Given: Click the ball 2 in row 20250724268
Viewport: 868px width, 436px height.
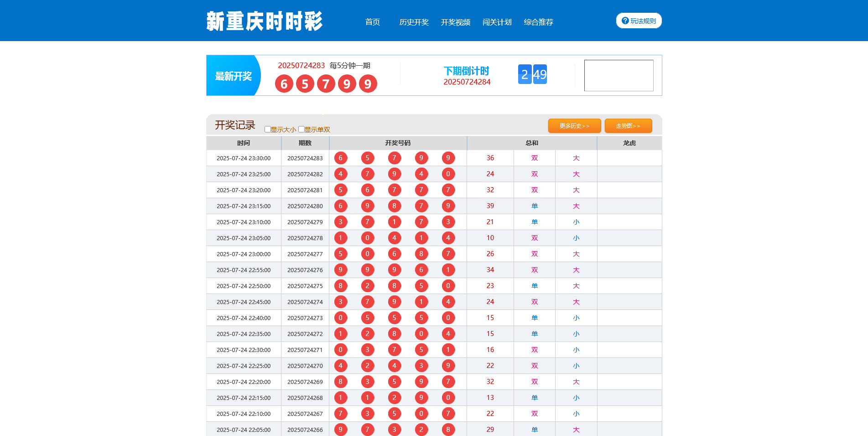Looking at the screenshot, I should tap(395, 398).
